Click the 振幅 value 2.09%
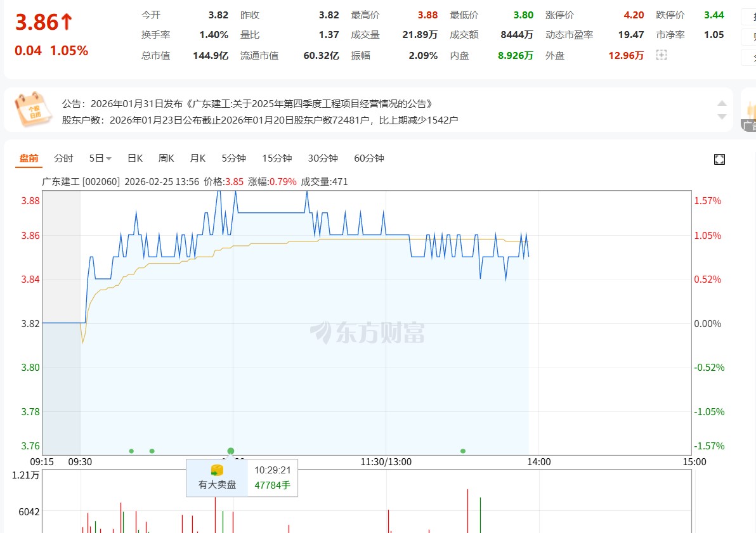756x533 pixels. click(x=423, y=55)
